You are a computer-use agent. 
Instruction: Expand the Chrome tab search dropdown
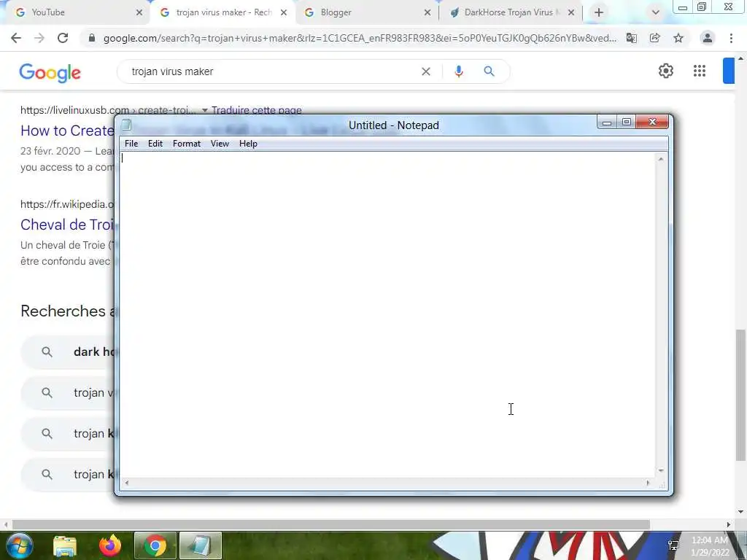pos(656,13)
